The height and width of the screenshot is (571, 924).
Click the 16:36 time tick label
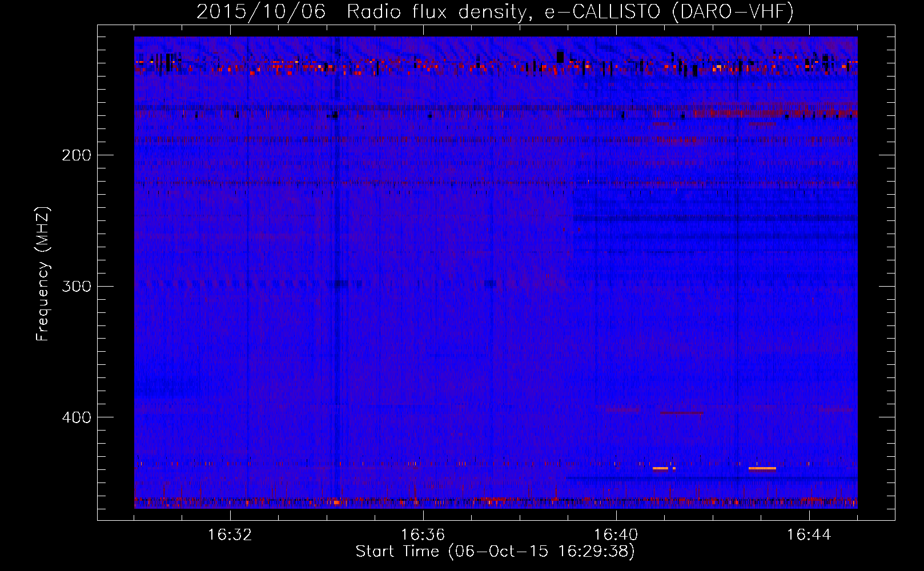pyautogui.click(x=423, y=535)
